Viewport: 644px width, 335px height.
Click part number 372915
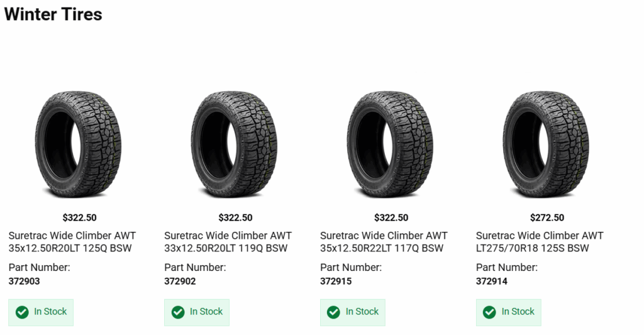point(336,282)
